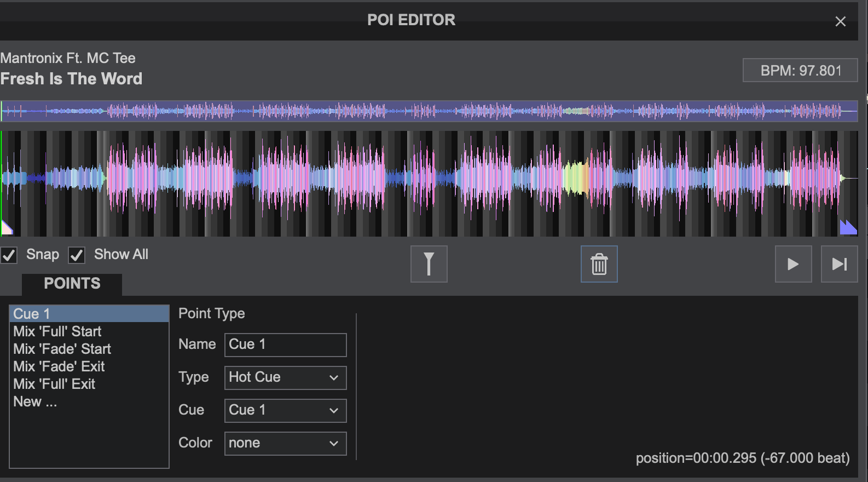868x482 pixels.
Task: Click the marker pin icon button
Action: pos(429,264)
